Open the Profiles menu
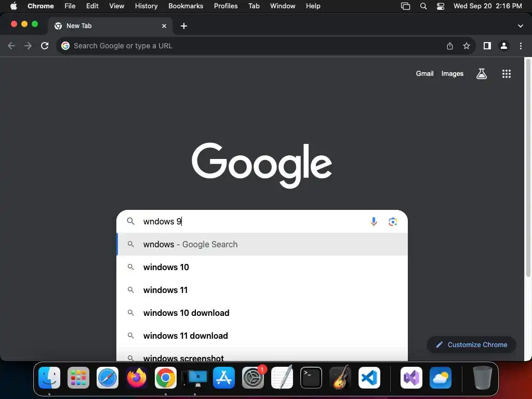 click(x=225, y=6)
